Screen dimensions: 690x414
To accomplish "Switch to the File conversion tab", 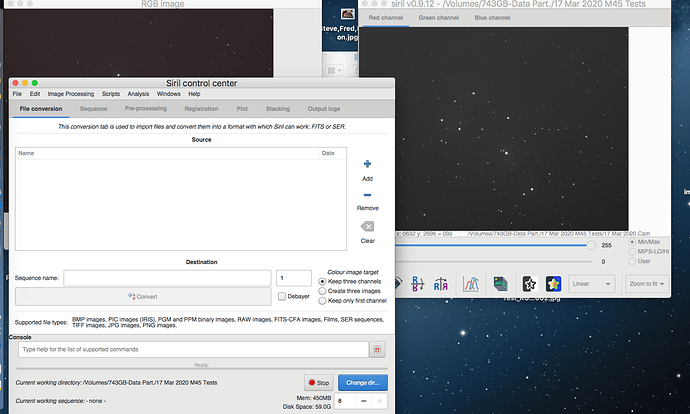I will pos(40,109).
